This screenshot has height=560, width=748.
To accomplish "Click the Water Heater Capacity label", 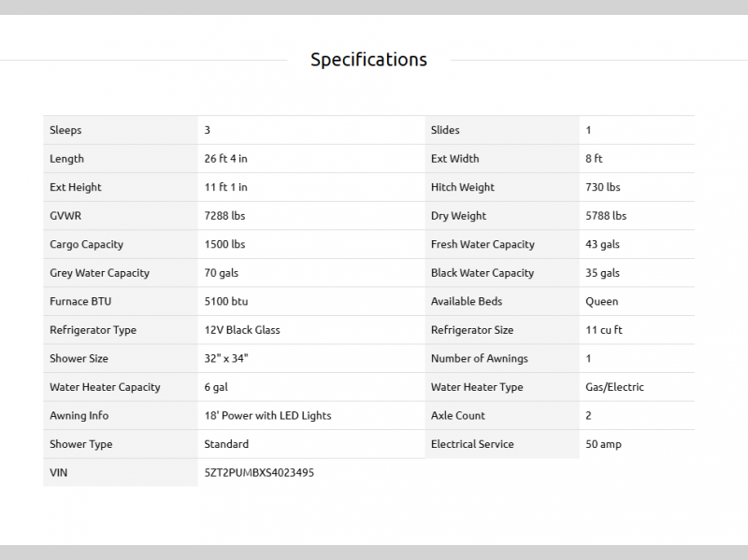I will tap(105, 387).
